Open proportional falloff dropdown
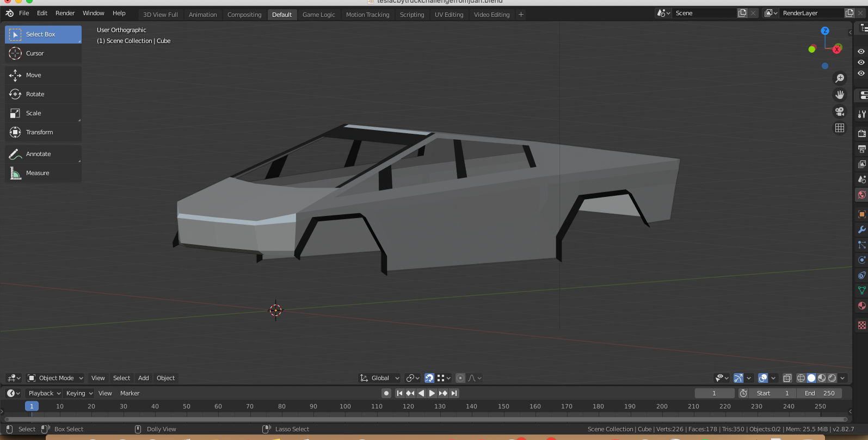 point(475,378)
